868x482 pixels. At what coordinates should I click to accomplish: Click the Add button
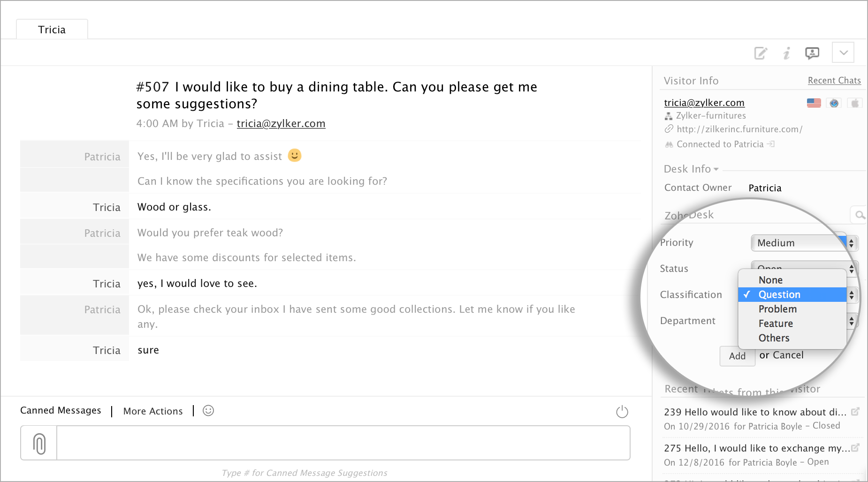pos(737,356)
